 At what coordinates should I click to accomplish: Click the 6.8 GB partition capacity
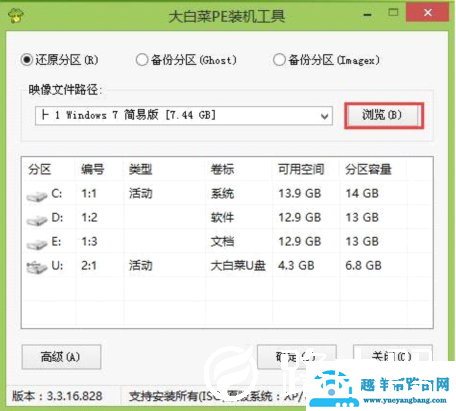[x=364, y=265]
